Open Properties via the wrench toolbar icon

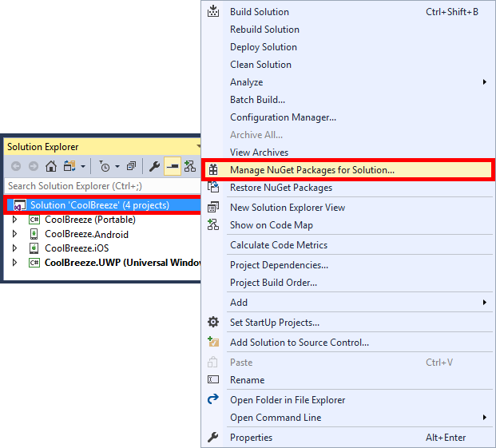tap(155, 166)
